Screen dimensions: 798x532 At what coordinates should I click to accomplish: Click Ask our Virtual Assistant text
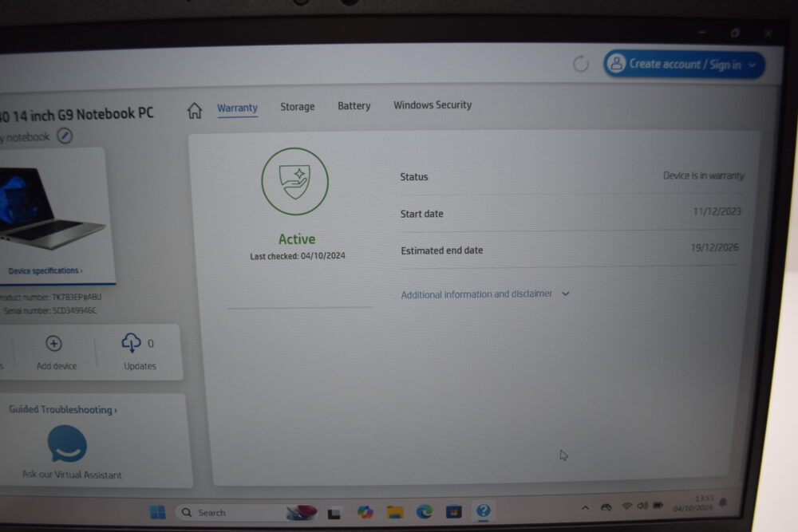tap(72, 475)
